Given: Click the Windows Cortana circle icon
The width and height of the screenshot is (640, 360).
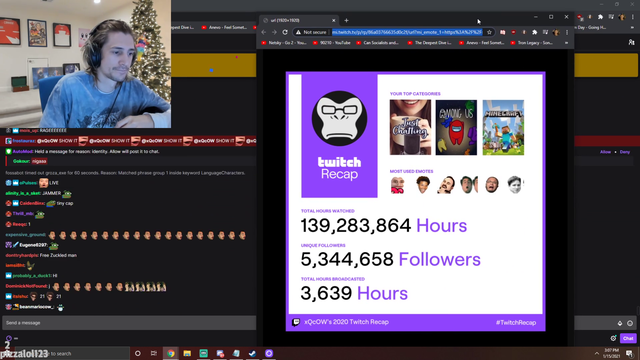Looking at the screenshot, I should click(138, 353).
